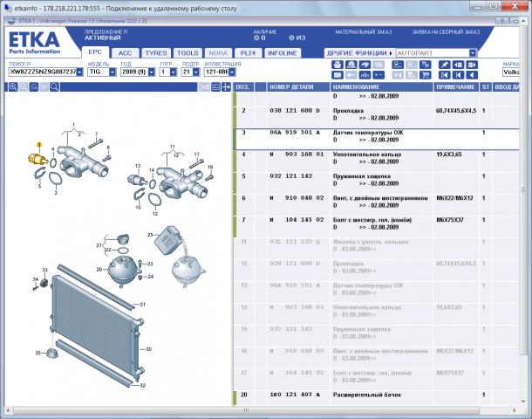Select the 038 121 688 D Прокладка row

tap(377, 118)
